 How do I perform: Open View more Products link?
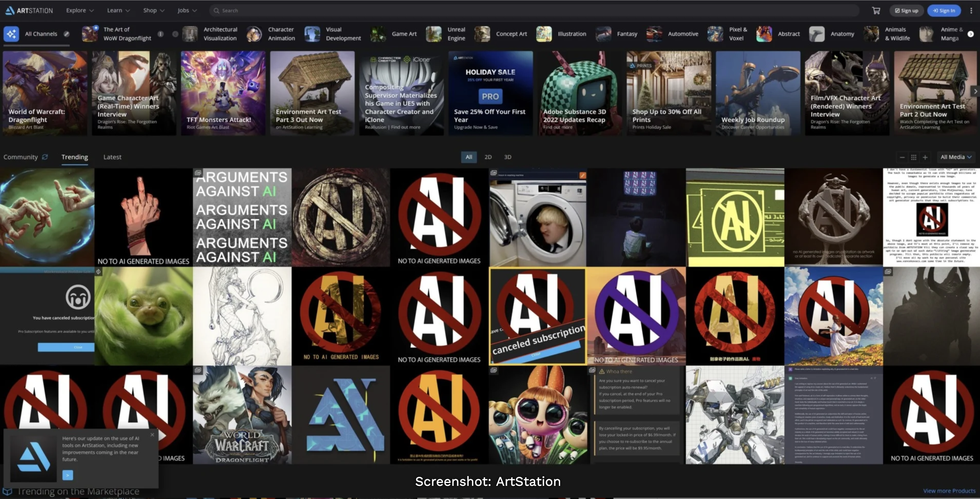tap(949, 491)
